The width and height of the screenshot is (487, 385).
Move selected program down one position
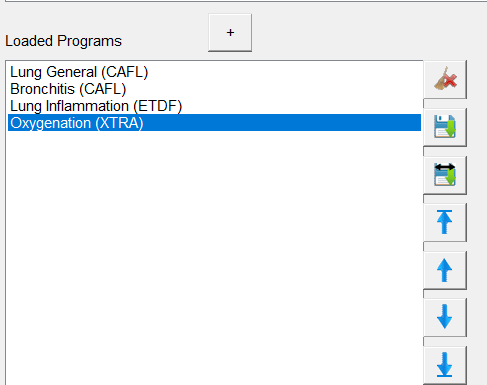tap(445, 317)
